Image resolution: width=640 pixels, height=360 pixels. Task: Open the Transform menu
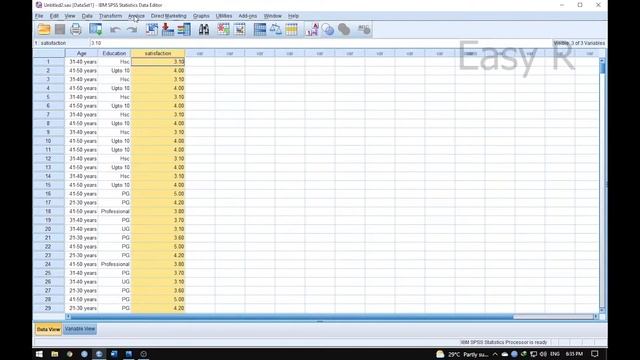point(110,16)
